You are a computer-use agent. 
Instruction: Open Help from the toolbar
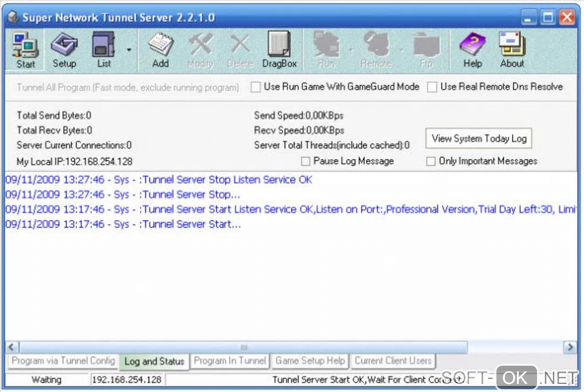pyautogui.click(x=472, y=50)
